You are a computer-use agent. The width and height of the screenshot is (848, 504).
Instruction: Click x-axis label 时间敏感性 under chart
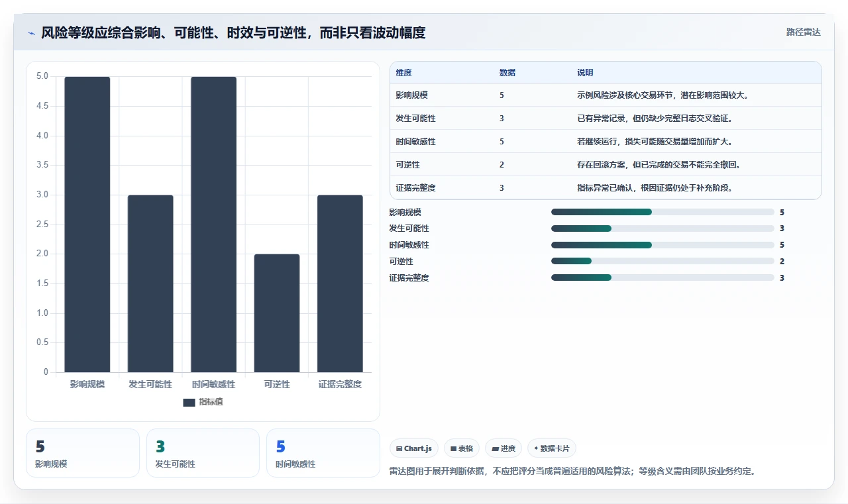point(213,384)
